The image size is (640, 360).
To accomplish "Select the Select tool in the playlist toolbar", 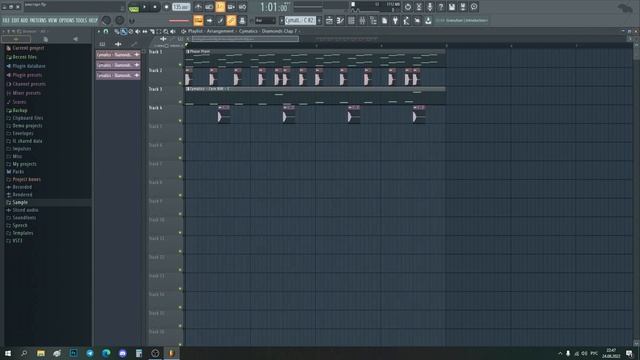I will (x=159, y=31).
